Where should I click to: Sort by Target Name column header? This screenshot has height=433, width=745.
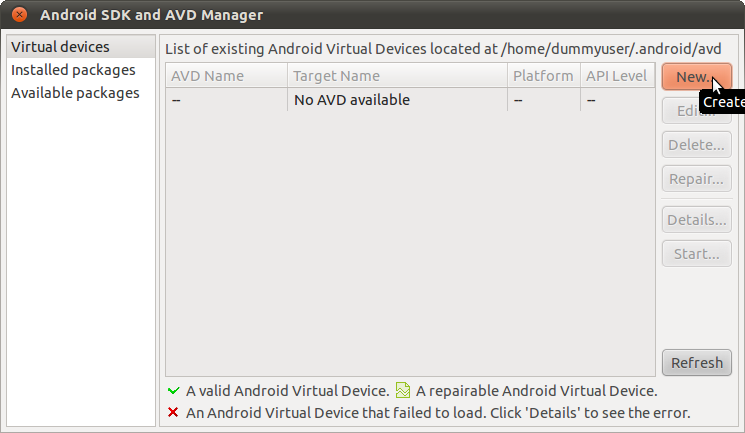(x=397, y=76)
